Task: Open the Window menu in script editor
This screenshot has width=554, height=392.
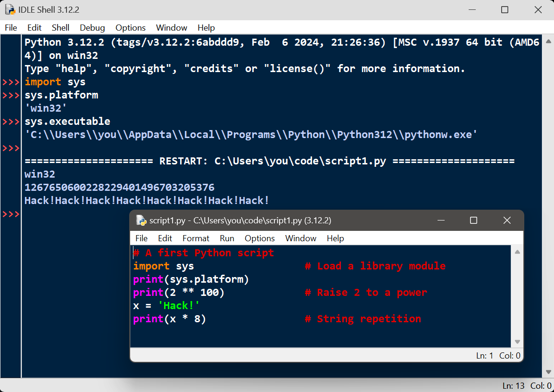Action: (300, 238)
